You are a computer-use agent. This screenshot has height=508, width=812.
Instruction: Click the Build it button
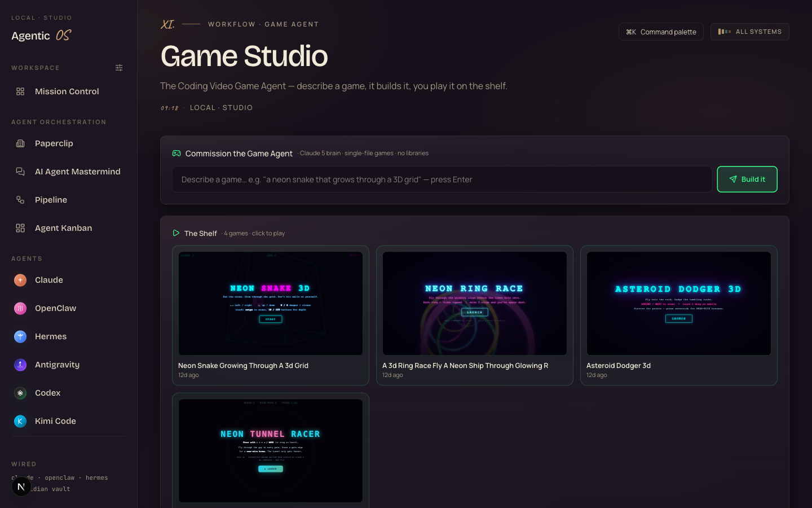[747, 179]
